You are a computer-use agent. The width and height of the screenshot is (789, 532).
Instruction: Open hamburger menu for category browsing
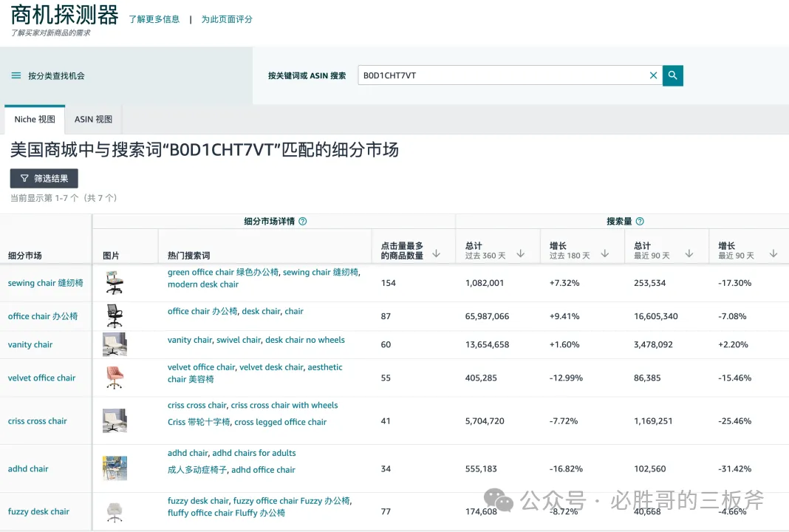(x=16, y=75)
